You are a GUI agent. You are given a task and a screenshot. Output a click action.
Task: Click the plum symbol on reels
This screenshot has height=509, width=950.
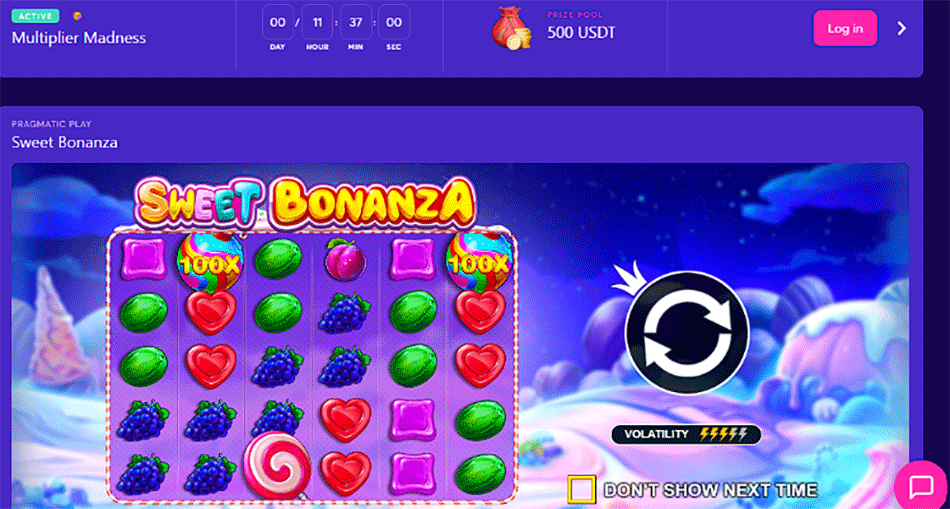coord(345,258)
